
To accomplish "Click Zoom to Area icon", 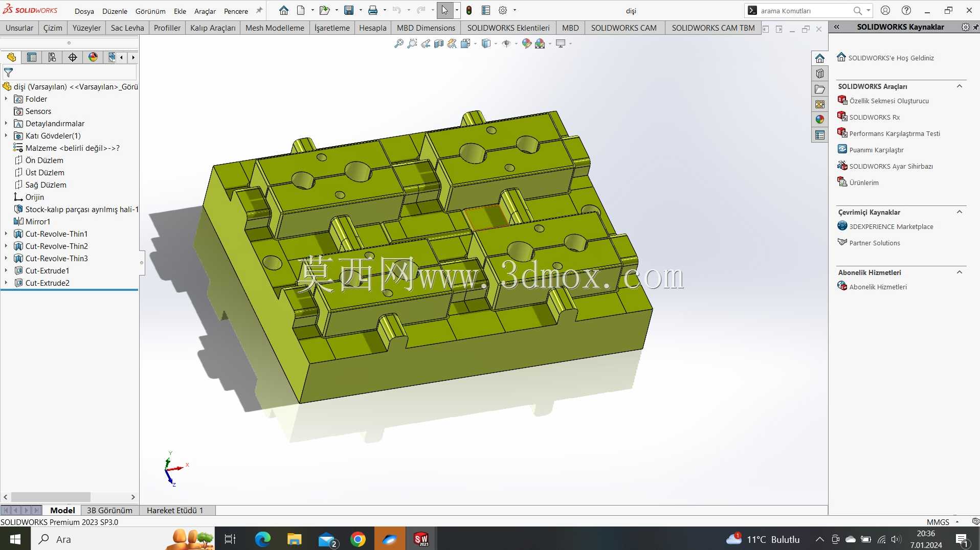I will click(412, 44).
